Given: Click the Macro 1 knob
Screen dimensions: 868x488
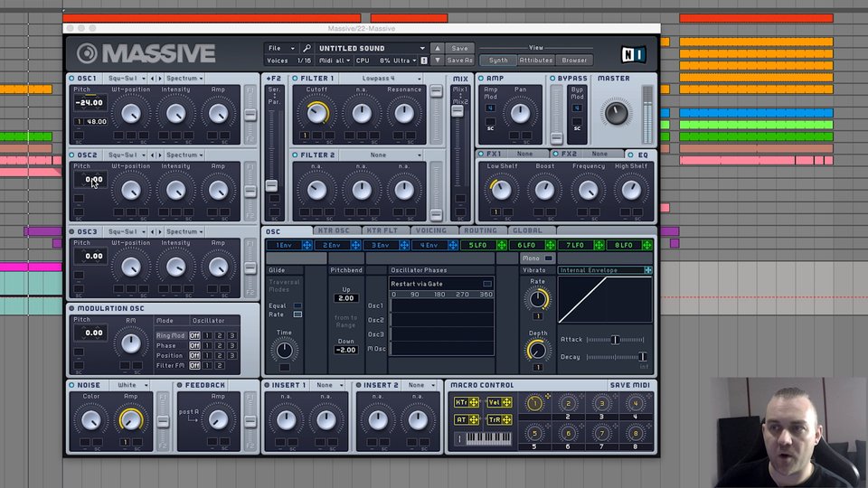Looking at the screenshot, I should point(534,403).
